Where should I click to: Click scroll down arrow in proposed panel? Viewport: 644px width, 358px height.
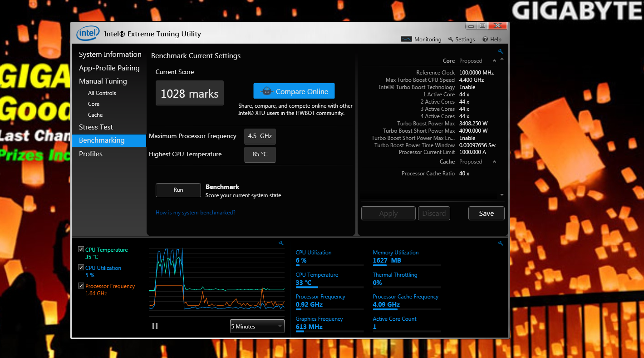click(x=501, y=194)
